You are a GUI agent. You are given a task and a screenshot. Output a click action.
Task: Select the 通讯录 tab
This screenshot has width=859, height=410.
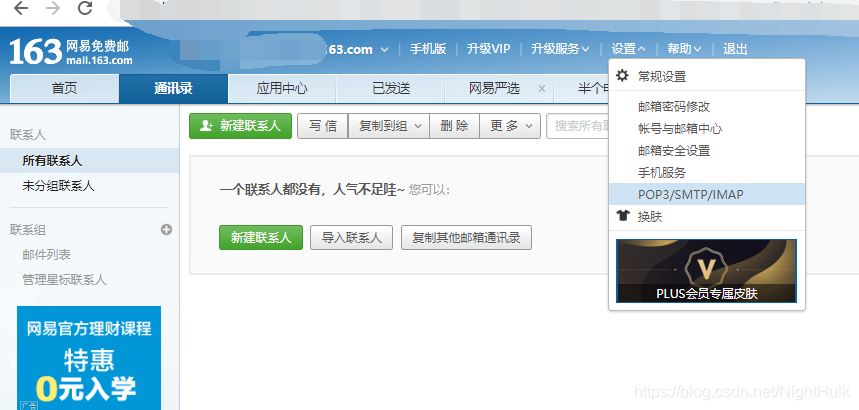click(173, 88)
